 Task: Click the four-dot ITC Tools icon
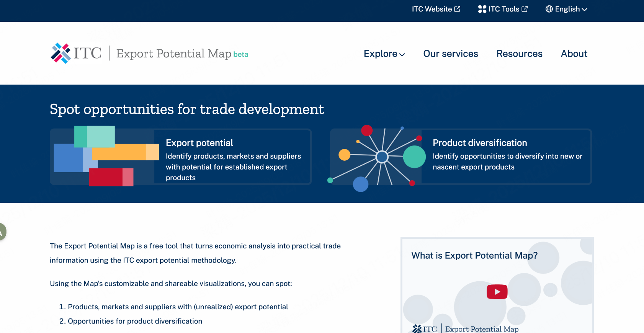coord(482,9)
